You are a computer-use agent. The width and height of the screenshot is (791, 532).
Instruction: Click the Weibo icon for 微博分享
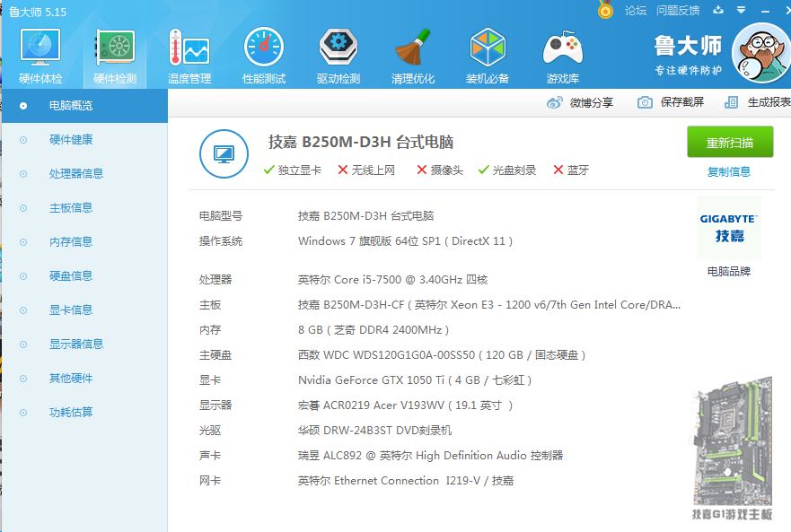coord(554,103)
